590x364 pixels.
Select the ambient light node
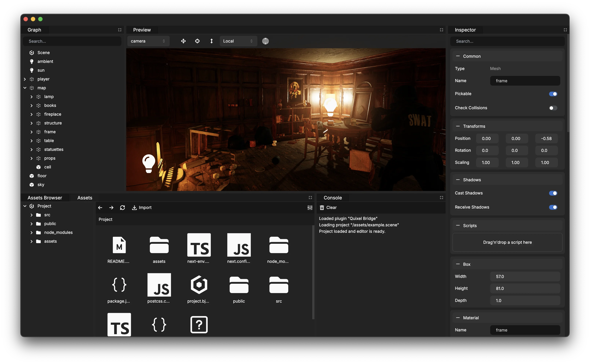(x=45, y=62)
